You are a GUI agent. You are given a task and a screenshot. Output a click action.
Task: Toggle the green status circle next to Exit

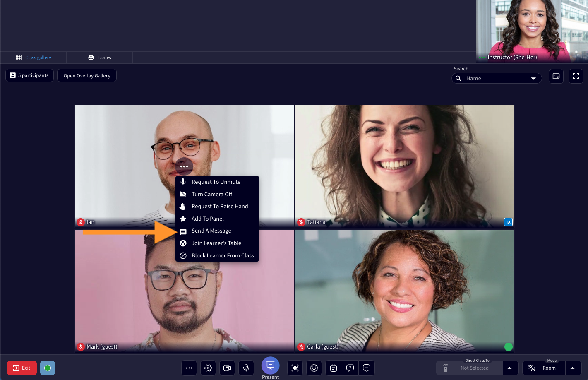pos(47,368)
